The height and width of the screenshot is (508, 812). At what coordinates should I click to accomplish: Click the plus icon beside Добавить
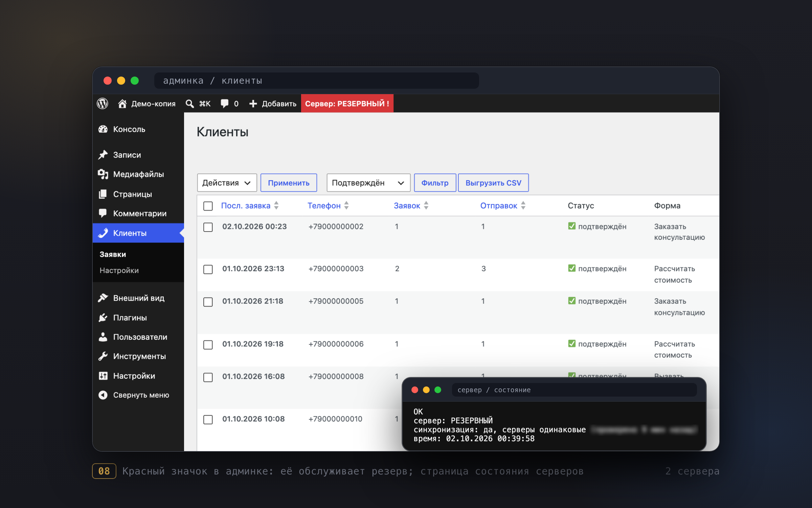253,104
